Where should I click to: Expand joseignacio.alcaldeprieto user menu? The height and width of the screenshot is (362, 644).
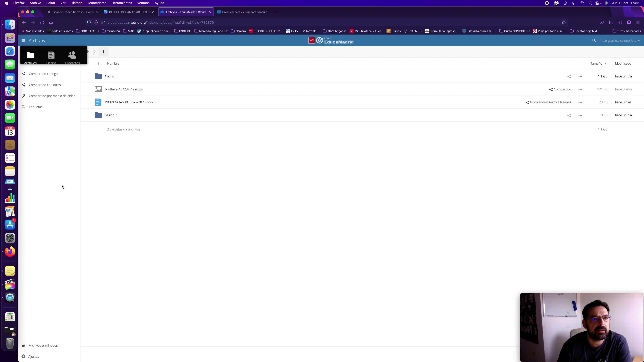pos(620,41)
